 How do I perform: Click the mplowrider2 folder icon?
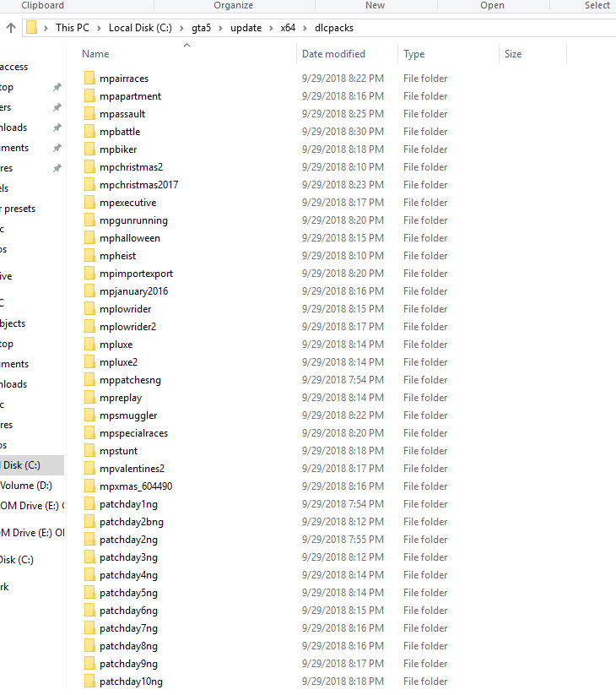point(89,326)
